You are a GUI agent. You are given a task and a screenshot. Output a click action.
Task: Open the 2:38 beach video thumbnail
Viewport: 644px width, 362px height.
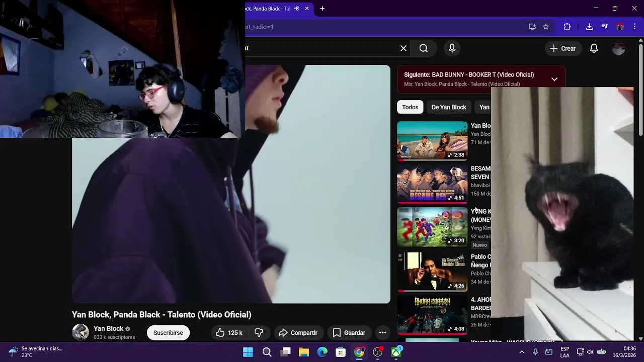click(432, 141)
